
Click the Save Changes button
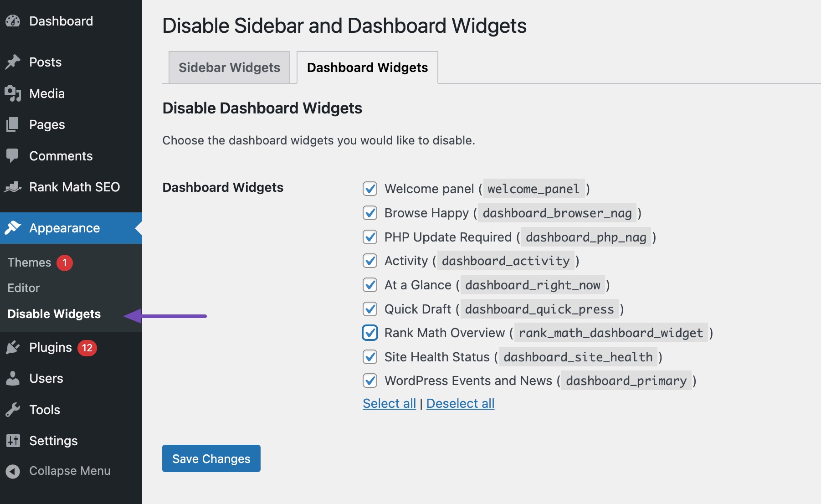coord(211,458)
